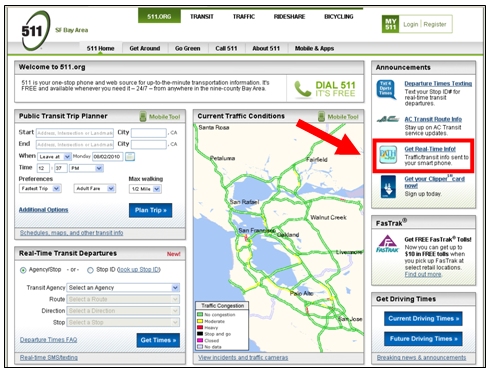The width and height of the screenshot is (489, 373).
Task: Switch to the 511.ORG top tab
Action: click(159, 16)
